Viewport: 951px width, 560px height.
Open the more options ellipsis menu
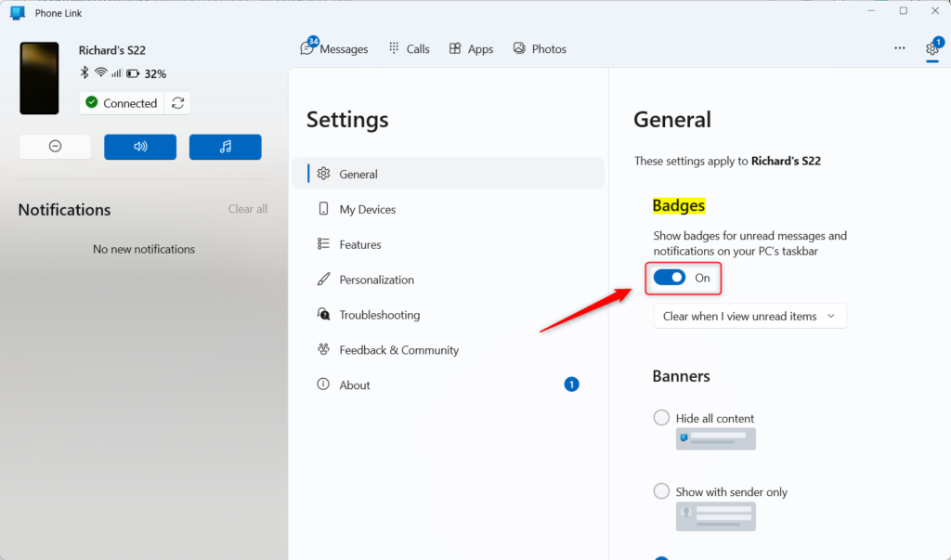point(899,48)
